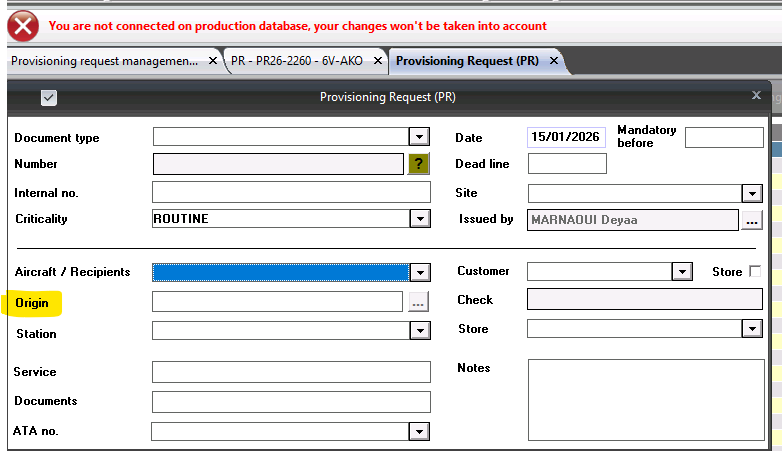Expand the Aircraft / Recipients dropdown
This screenshot has height=451, width=782.
(x=420, y=272)
